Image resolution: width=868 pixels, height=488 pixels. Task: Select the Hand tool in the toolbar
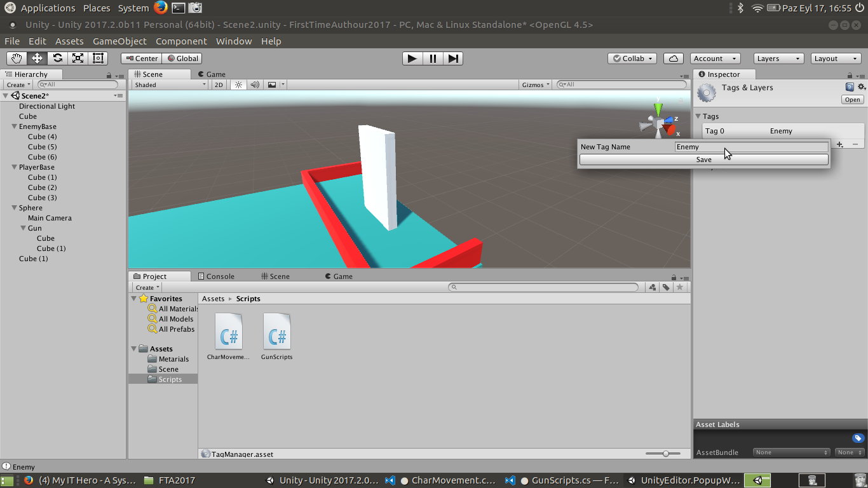(x=17, y=58)
